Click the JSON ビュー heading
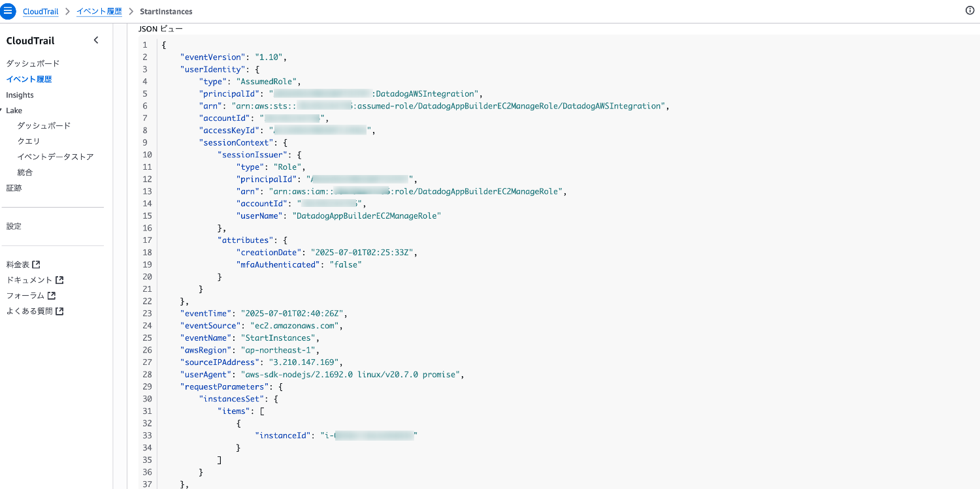This screenshot has width=980, height=489. pyautogui.click(x=161, y=29)
